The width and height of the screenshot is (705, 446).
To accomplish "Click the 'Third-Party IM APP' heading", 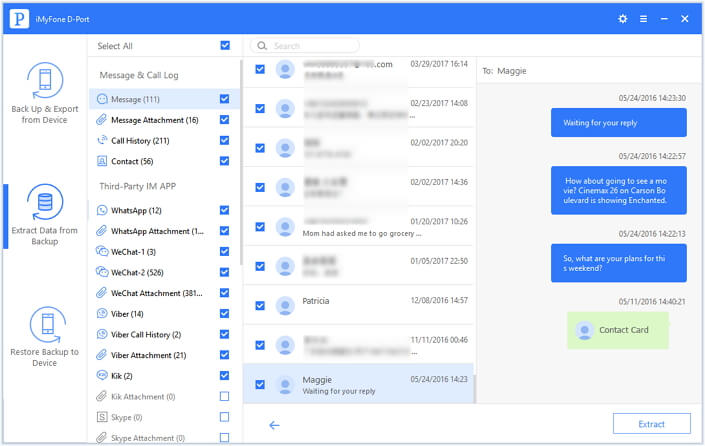I will point(138,186).
